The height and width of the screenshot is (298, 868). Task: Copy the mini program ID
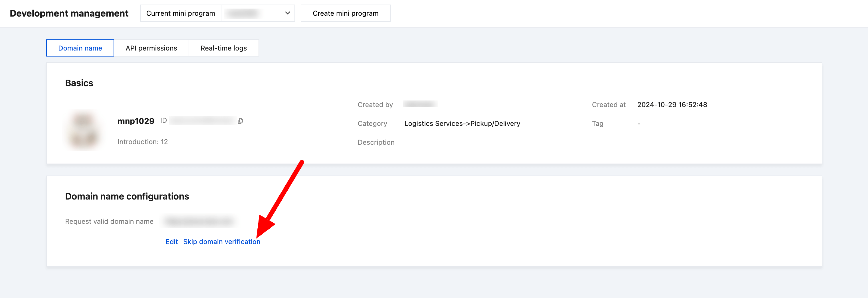pyautogui.click(x=240, y=121)
